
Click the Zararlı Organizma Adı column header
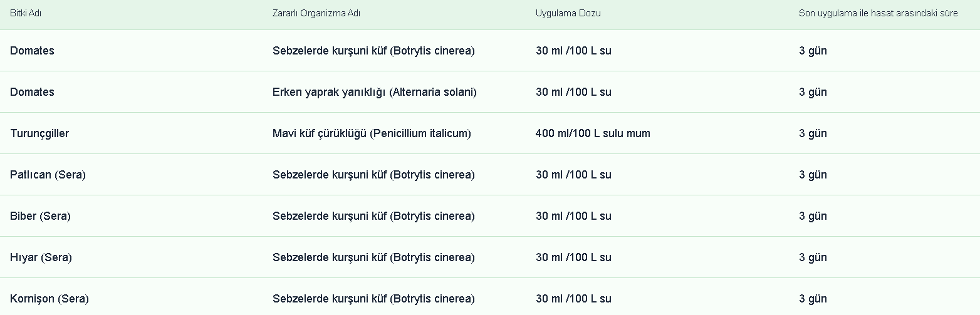(316, 13)
